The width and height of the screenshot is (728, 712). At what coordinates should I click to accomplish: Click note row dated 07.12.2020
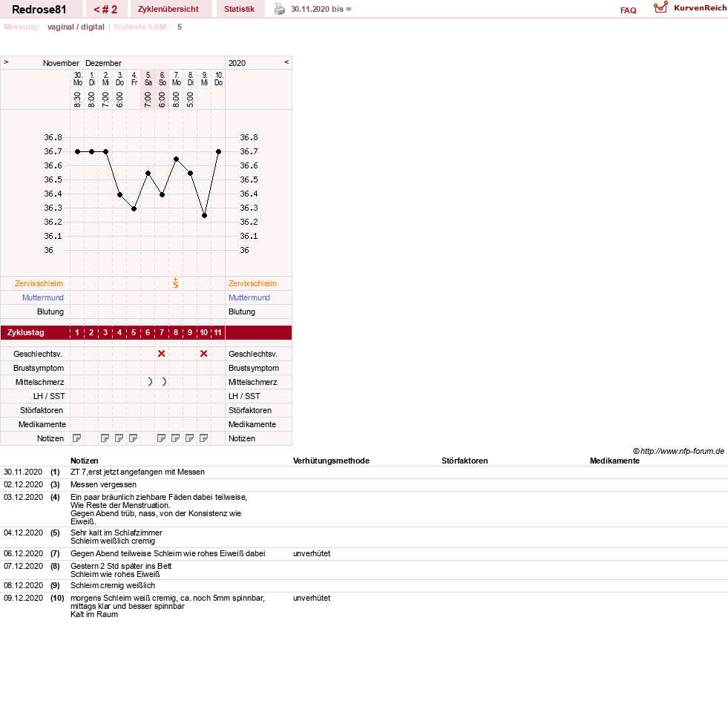coord(364,570)
